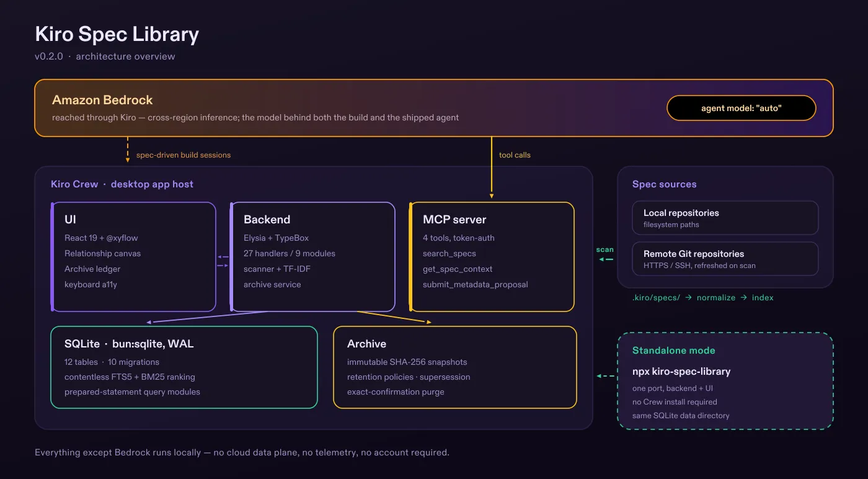Select the Amazon Bedrock heading
Screen dimensions: 868x479
102,100
